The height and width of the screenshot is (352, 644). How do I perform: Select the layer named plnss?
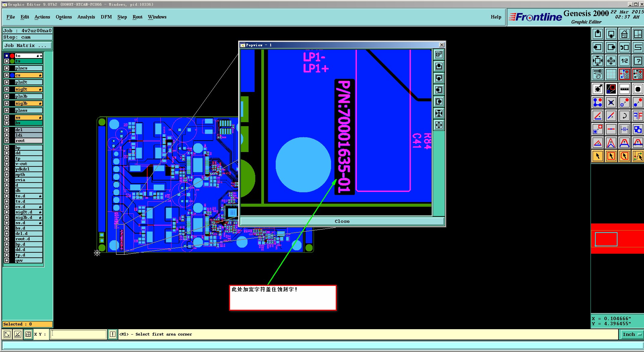point(29,110)
